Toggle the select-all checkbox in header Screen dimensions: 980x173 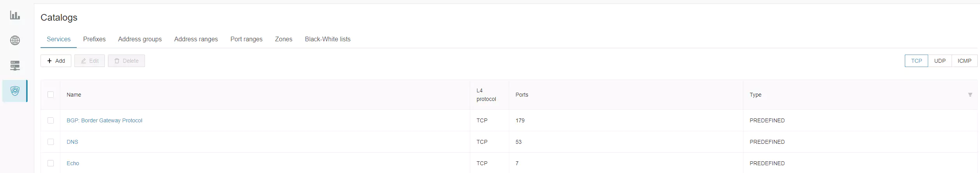(x=51, y=95)
